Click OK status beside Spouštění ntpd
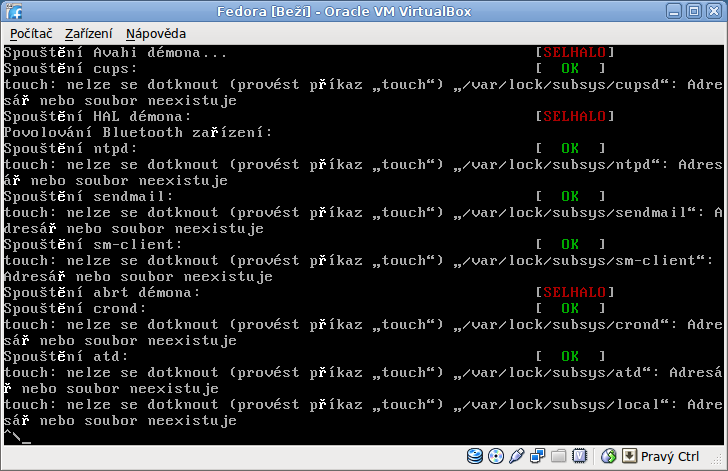The image size is (728, 471). 570,148
